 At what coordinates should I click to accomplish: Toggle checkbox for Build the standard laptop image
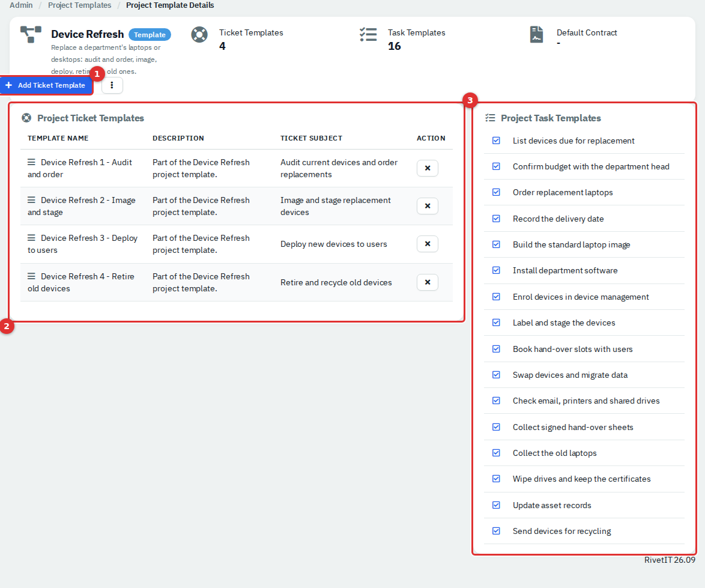click(497, 244)
